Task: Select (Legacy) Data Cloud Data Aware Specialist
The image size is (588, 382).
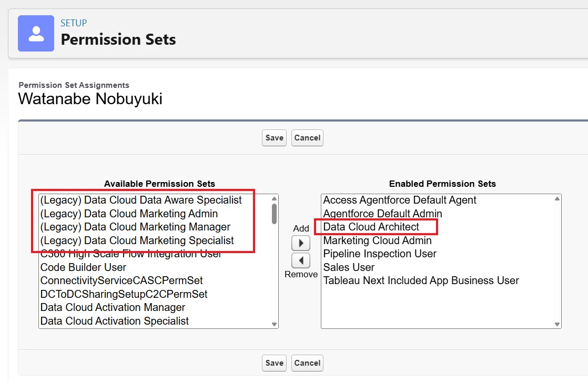Action: tap(141, 200)
